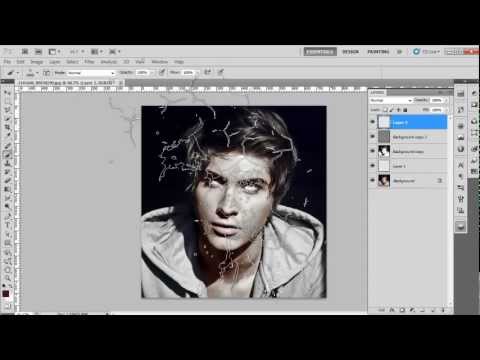
Task: Create new adjustment layer icon
Action: click(x=412, y=310)
